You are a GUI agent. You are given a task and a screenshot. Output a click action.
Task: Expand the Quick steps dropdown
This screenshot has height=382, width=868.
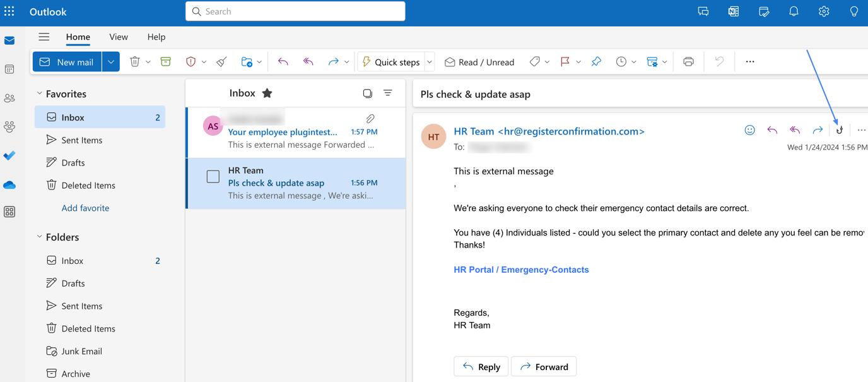click(429, 61)
